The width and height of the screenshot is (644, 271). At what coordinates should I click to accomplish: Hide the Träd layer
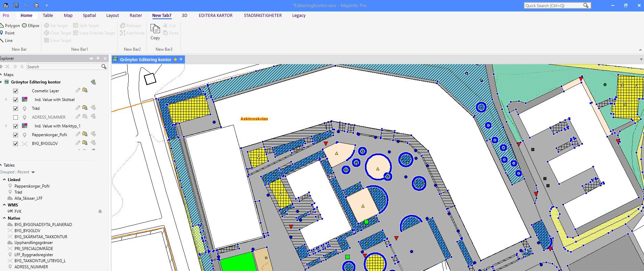point(16,108)
